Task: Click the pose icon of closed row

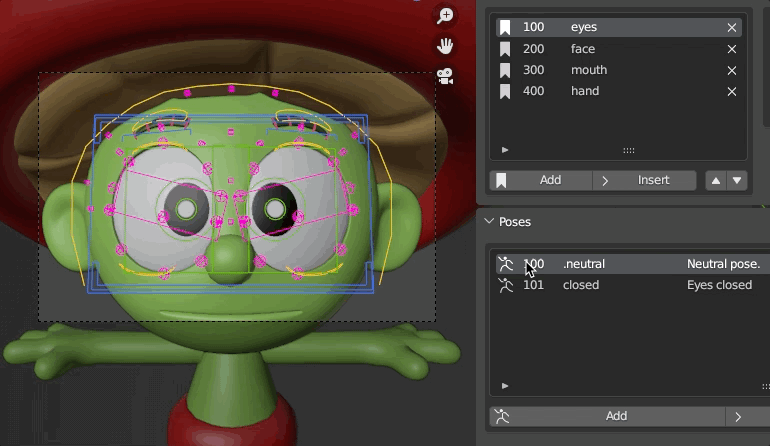Action: (x=505, y=285)
